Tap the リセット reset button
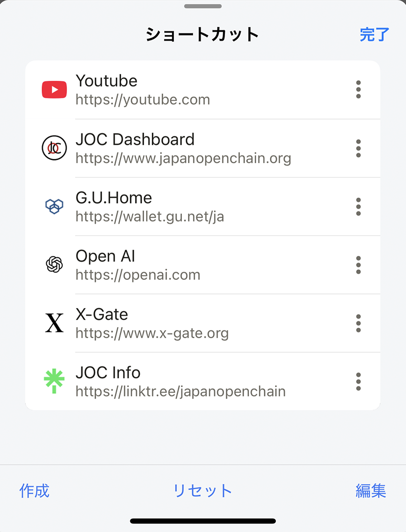The image size is (406, 532). click(x=203, y=491)
